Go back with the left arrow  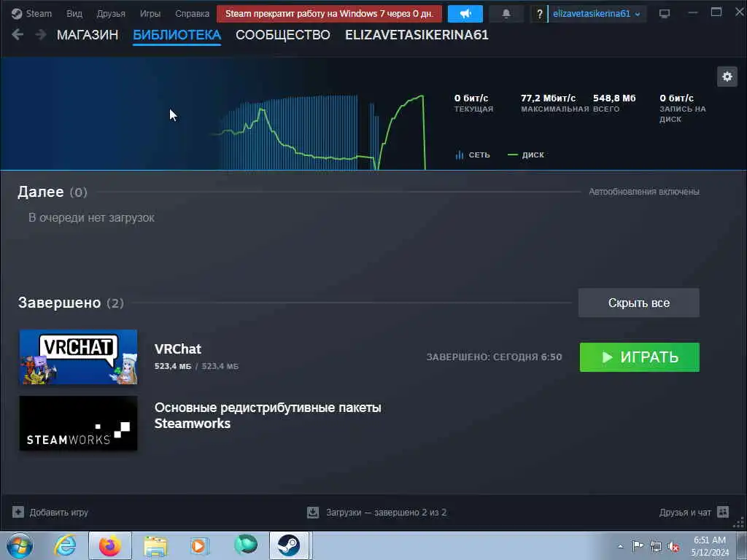point(18,34)
